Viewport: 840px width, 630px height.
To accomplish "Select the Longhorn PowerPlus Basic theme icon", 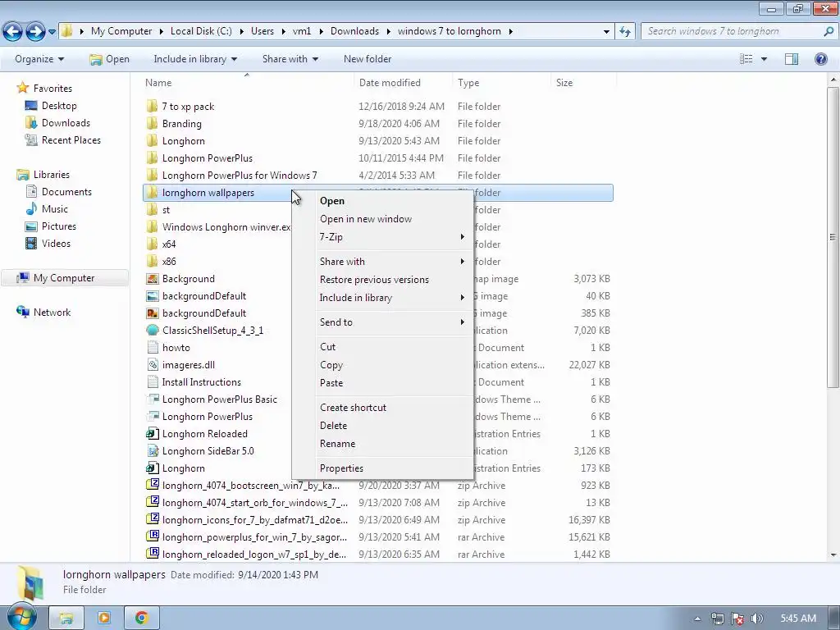I will pos(152,399).
